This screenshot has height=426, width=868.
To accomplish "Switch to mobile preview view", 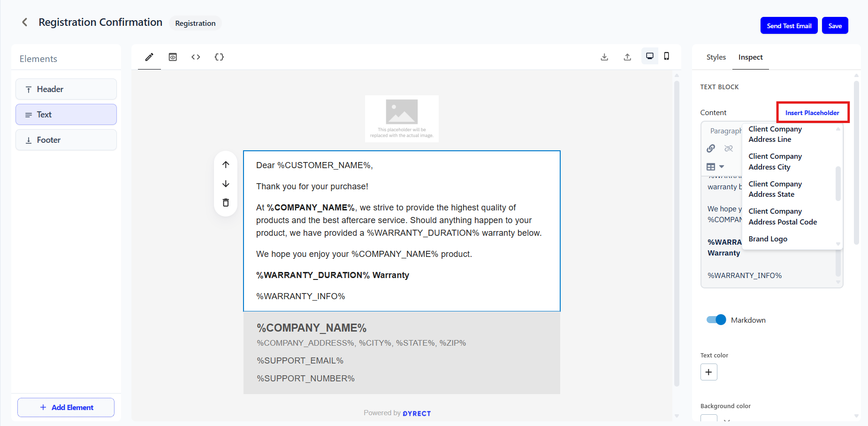I will 666,56.
